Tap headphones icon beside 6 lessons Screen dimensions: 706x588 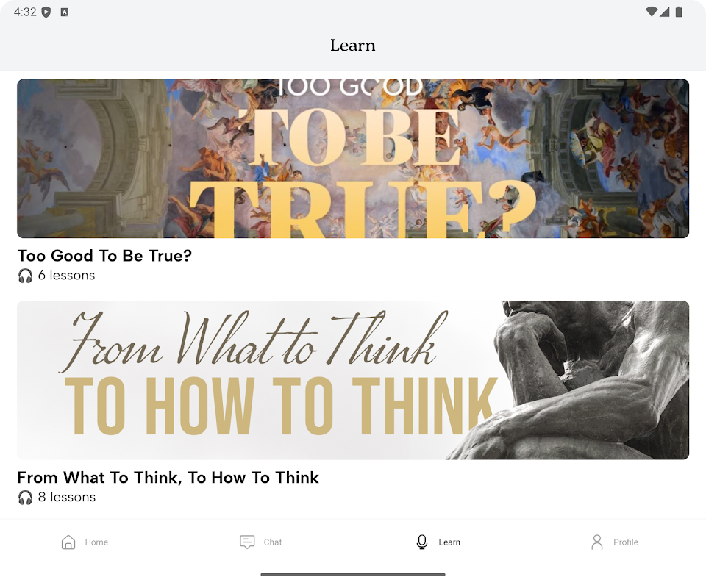25,276
